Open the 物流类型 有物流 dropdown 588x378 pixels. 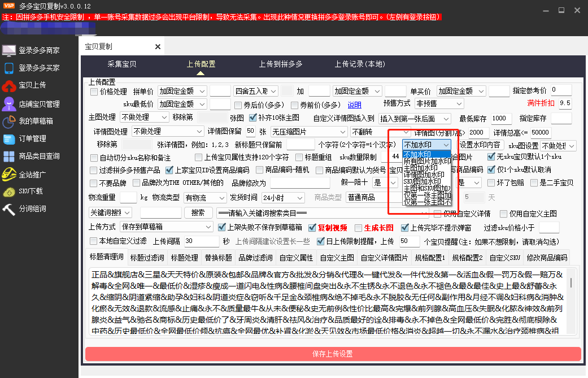206,197
